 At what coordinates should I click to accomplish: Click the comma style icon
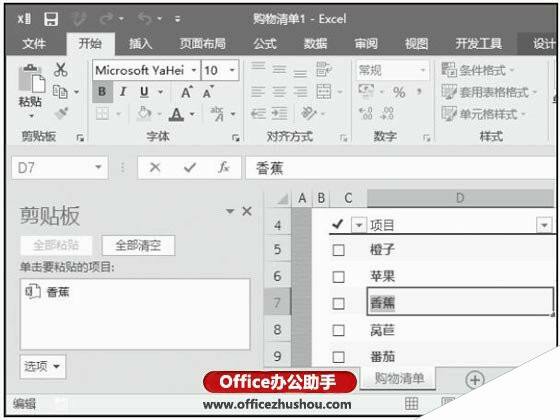coord(419,91)
